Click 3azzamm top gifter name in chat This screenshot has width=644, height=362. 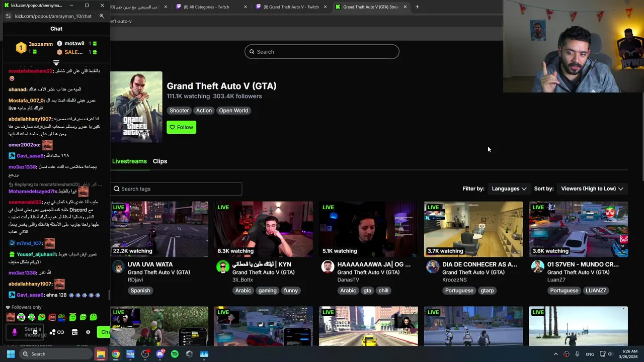point(41,44)
